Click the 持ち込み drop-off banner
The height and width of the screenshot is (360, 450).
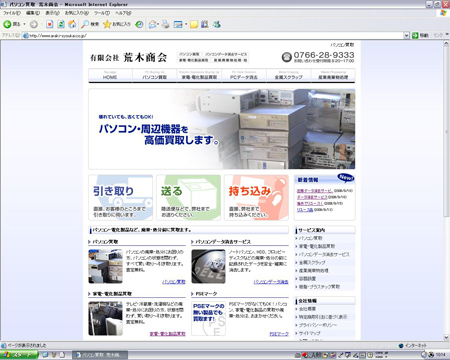(x=257, y=198)
